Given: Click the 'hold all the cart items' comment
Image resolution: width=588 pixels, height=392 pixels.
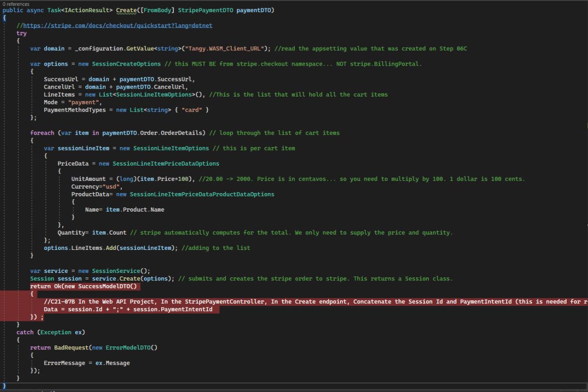Looking at the screenshot, I should point(298,94).
